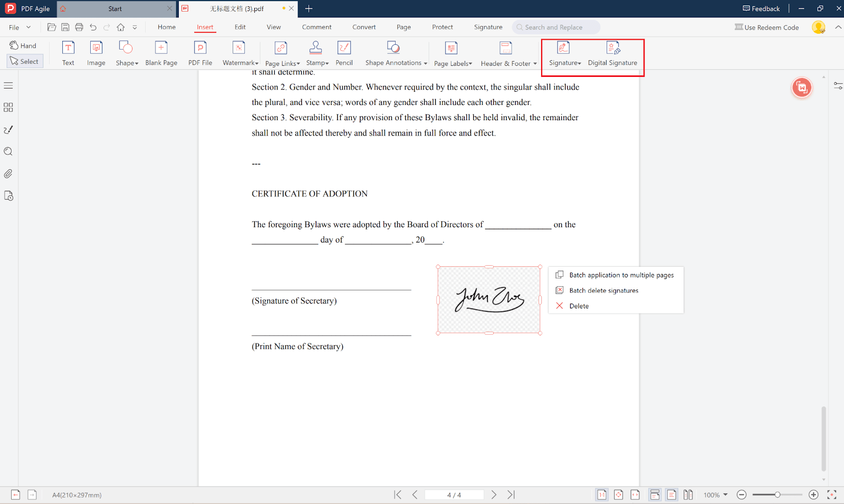Activate the Select tool
Image resolution: width=844 pixels, height=504 pixels.
click(25, 61)
